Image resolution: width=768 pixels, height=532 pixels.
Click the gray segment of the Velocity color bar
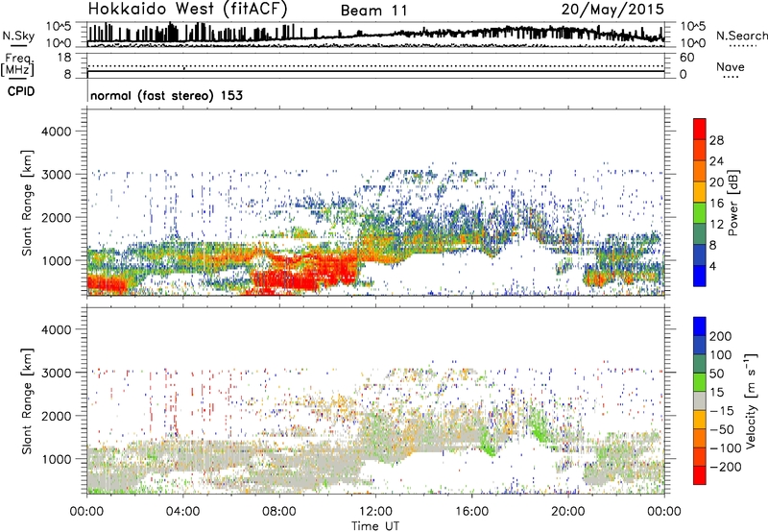700,400
